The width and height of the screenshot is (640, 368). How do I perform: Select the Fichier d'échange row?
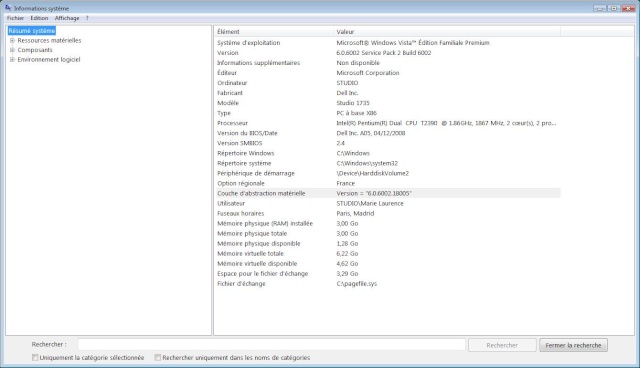click(387, 284)
